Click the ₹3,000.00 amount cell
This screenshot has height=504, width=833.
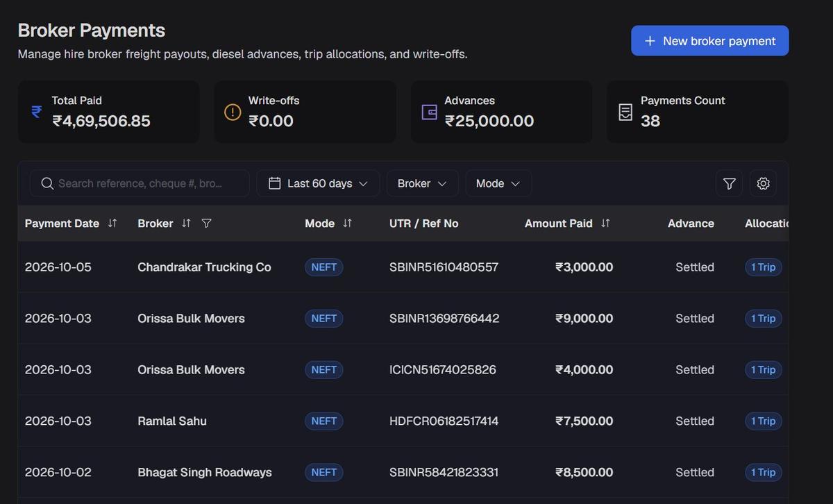pyautogui.click(x=584, y=267)
